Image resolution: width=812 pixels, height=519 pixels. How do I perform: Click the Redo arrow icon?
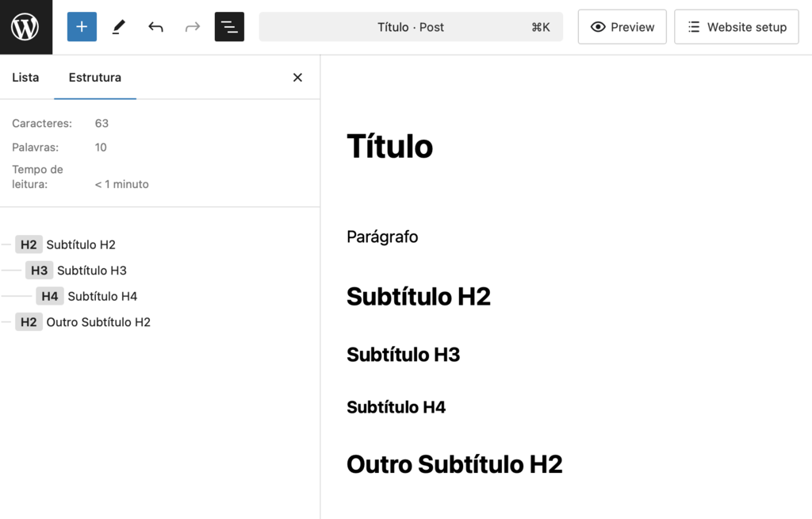click(192, 26)
